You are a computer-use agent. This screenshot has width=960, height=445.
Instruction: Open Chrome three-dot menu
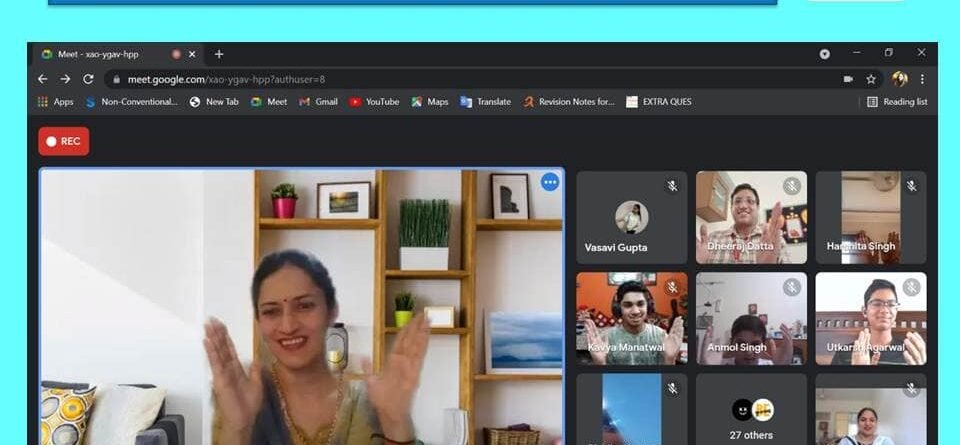[x=922, y=79]
